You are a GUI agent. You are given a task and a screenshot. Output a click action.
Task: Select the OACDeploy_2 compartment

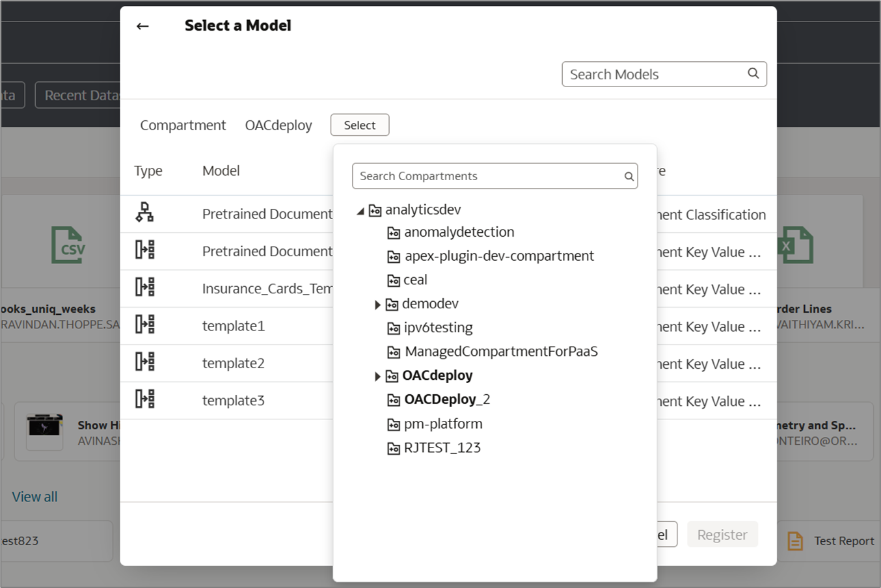[446, 399]
